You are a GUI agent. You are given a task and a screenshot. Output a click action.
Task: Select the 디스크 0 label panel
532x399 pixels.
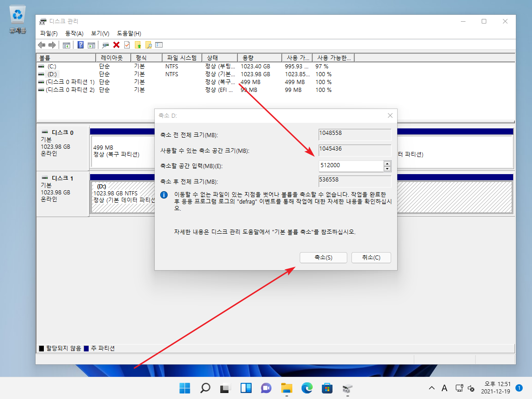pyautogui.click(x=63, y=149)
